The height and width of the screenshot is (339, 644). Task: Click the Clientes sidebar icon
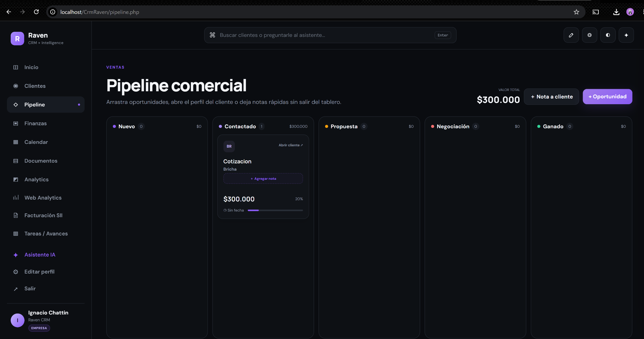pos(16,86)
